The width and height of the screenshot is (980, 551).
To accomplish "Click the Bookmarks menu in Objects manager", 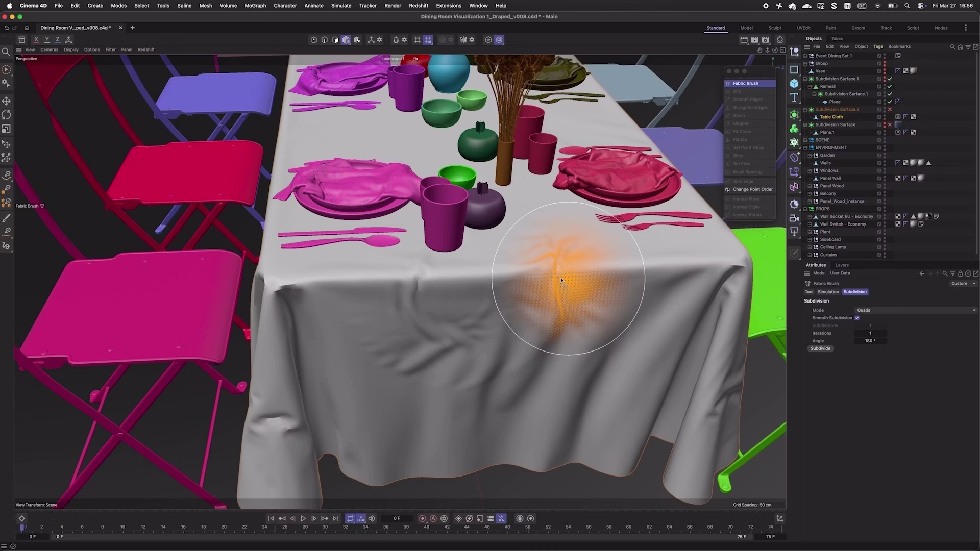I will 899,46.
